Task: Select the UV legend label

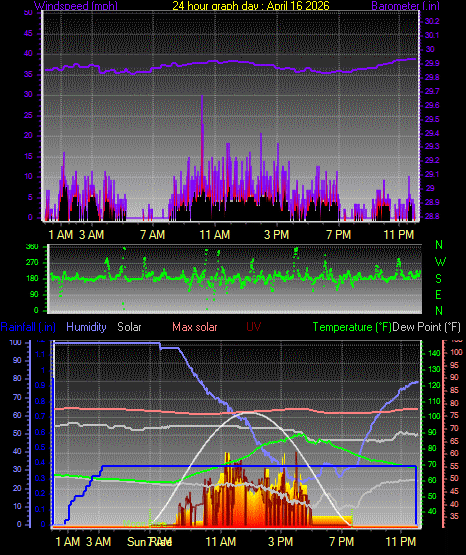Action: (253, 327)
